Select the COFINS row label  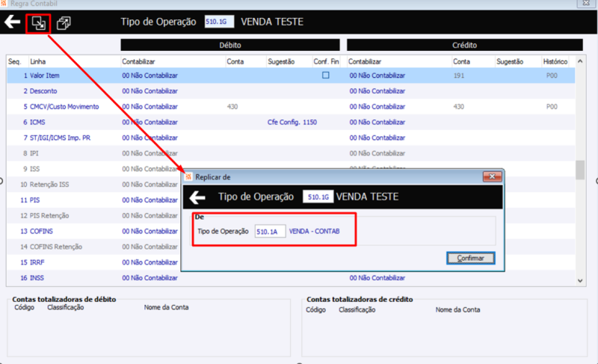pos(41,232)
